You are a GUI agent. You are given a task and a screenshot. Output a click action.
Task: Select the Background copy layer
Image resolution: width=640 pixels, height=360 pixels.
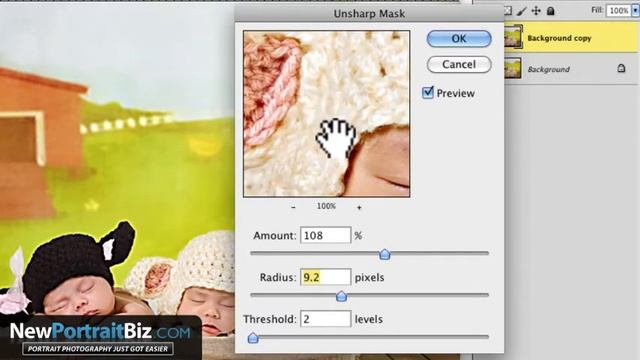(x=571, y=38)
